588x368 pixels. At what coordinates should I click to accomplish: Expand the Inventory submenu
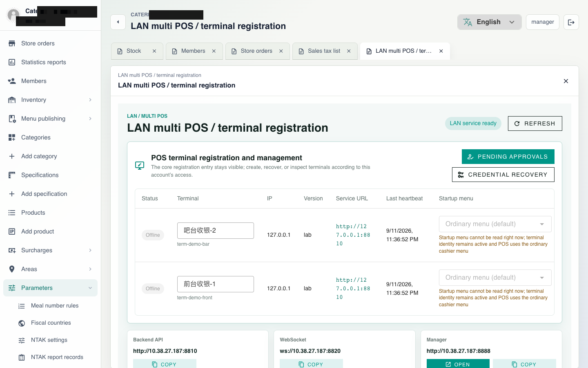(90, 100)
